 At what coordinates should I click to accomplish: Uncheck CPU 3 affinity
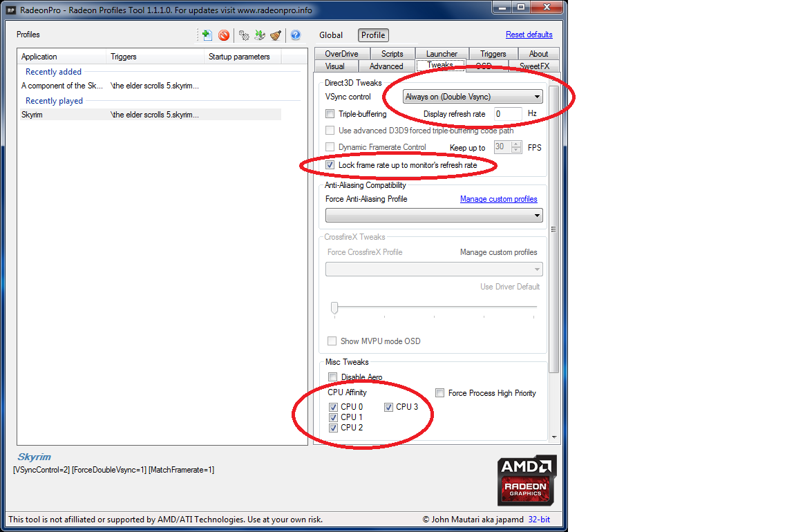(388, 407)
